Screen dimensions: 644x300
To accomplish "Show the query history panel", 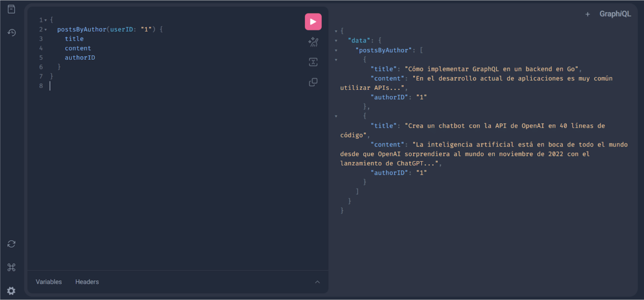I will pyautogui.click(x=12, y=32).
